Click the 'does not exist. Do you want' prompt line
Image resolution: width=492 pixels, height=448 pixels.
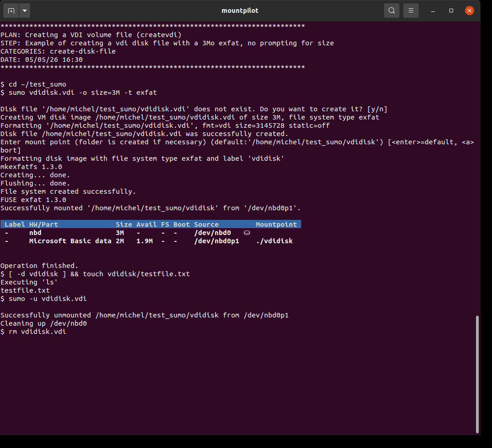194,109
